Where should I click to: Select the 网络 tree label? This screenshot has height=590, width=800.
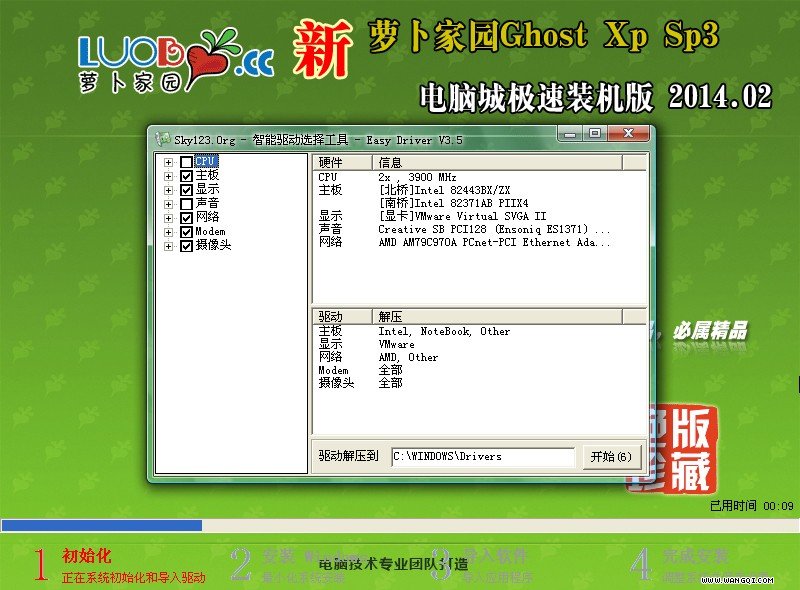pos(207,217)
